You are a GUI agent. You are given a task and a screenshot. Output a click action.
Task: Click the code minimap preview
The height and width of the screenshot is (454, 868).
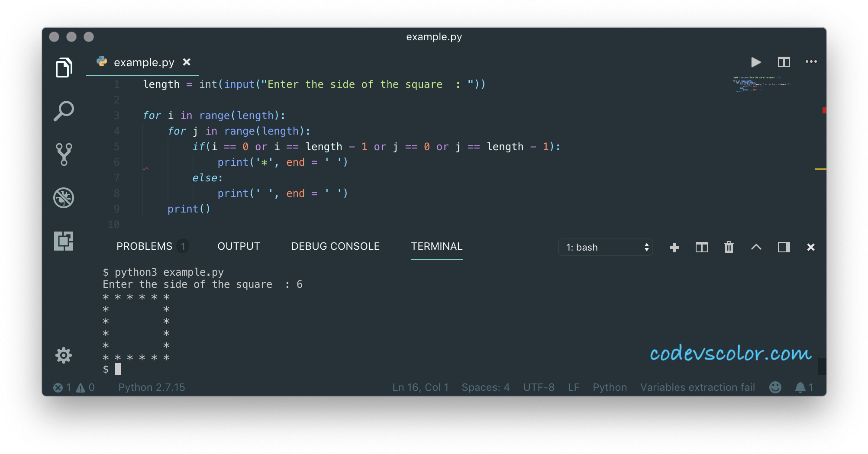tap(761, 84)
